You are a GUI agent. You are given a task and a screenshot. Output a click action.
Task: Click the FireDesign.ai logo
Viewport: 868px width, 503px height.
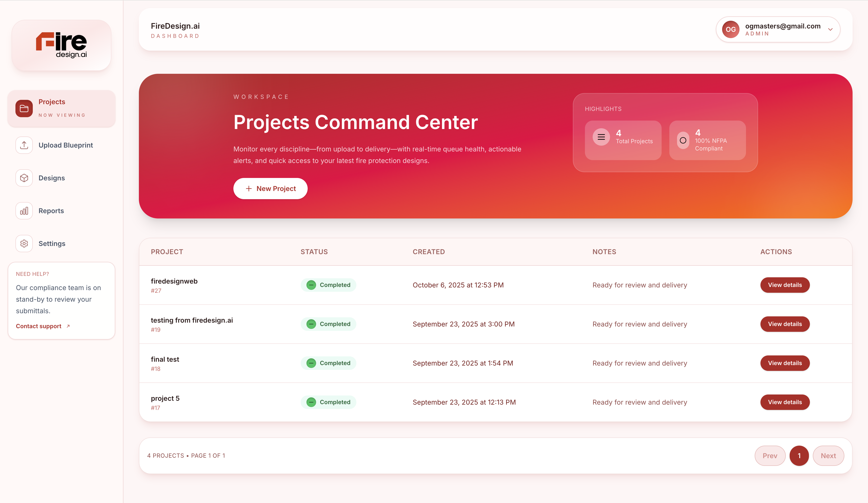tap(61, 45)
